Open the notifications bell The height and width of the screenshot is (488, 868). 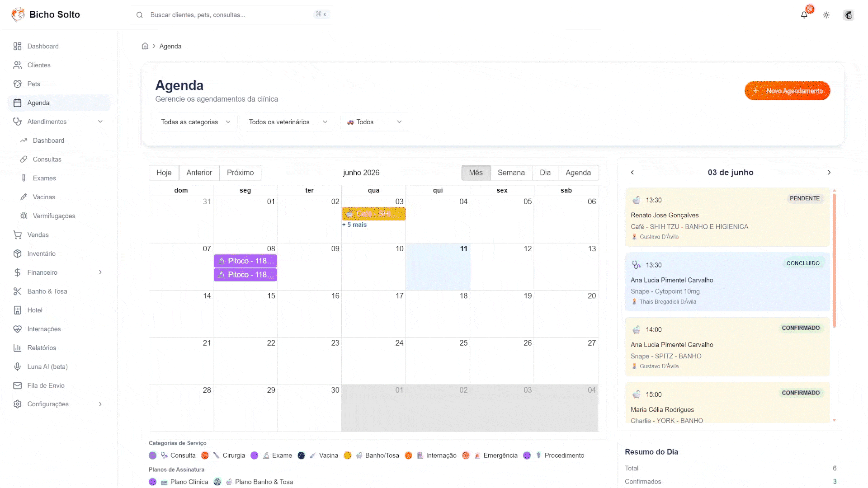pyautogui.click(x=804, y=15)
